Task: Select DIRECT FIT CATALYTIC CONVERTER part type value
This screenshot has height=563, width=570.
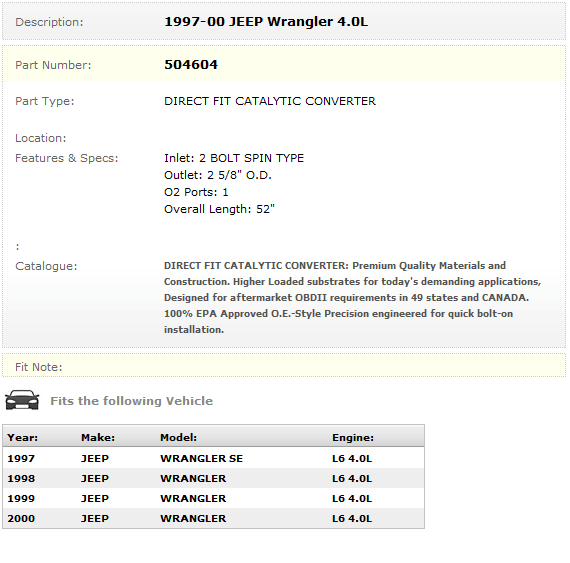Action: pyautogui.click(x=270, y=101)
